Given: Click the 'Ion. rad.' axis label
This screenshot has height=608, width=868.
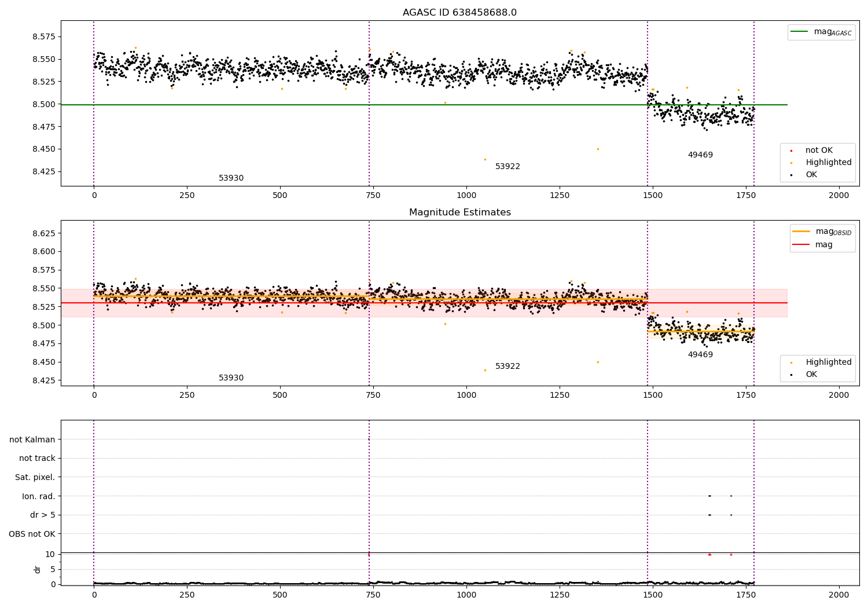Looking at the screenshot, I should click(x=39, y=496).
